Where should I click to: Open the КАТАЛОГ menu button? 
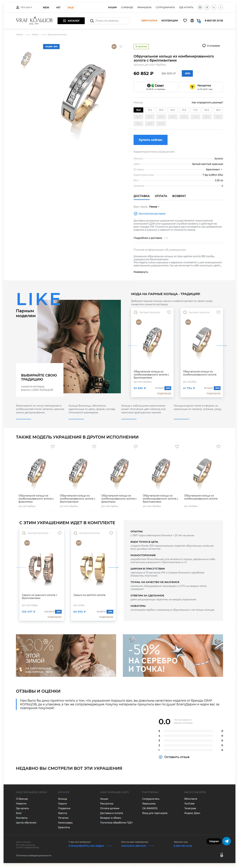click(x=71, y=21)
